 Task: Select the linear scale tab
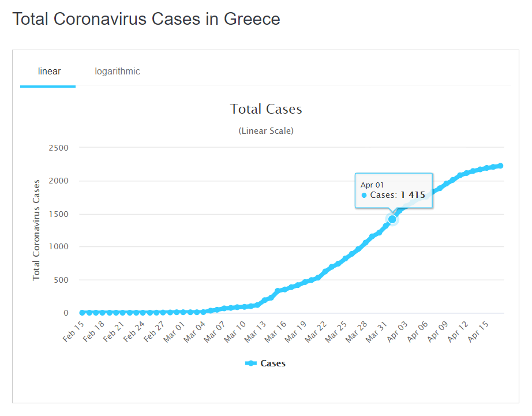pos(49,72)
